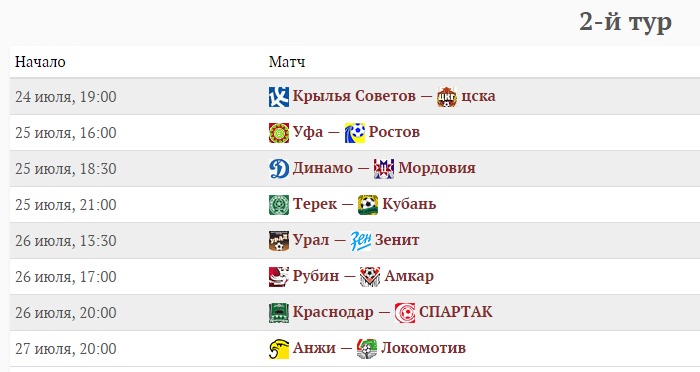Click the Ростов club logo
Screen dimensions: 700x372
[x=355, y=133]
